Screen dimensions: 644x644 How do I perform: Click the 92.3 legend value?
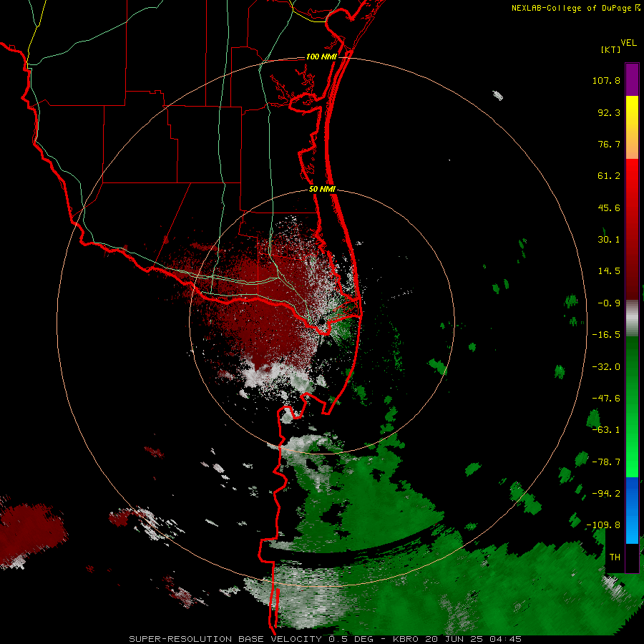pyautogui.click(x=609, y=112)
